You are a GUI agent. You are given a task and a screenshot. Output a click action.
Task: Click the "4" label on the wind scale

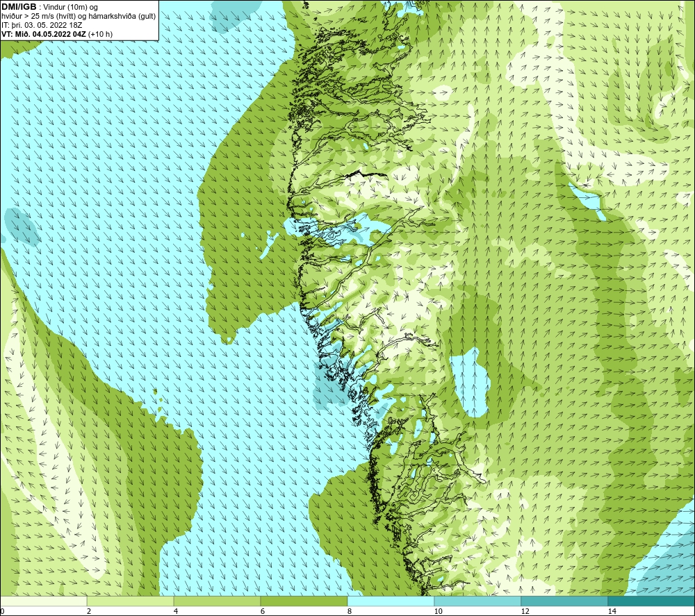point(176,611)
